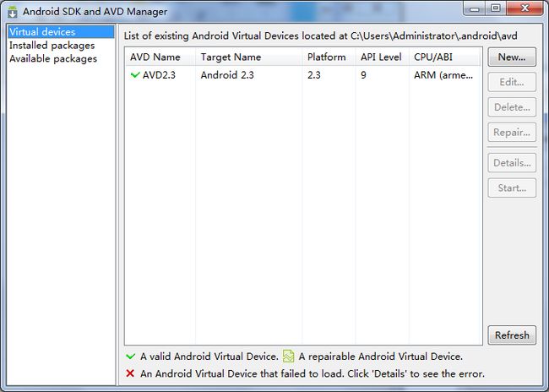Viewport: 549px width, 392px height.
Task: Click the green valid-device legend checkmark
Action: (130, 357)
